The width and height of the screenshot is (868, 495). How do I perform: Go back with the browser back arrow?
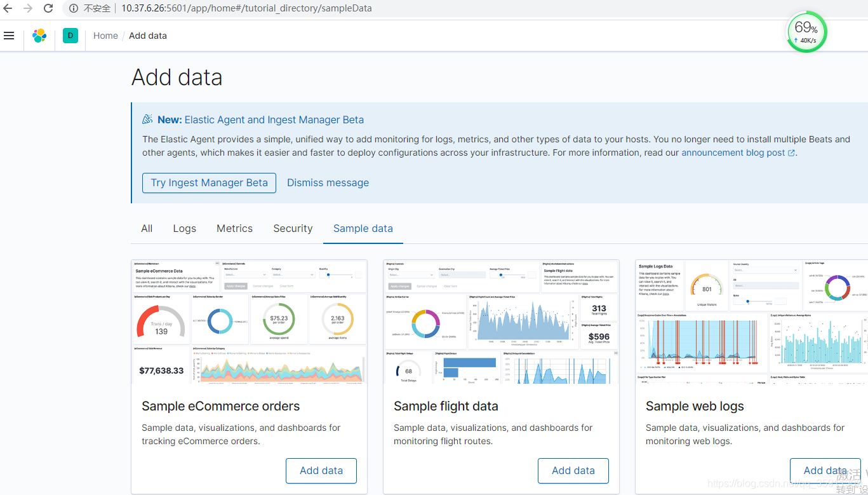click(x=8, y=8)
